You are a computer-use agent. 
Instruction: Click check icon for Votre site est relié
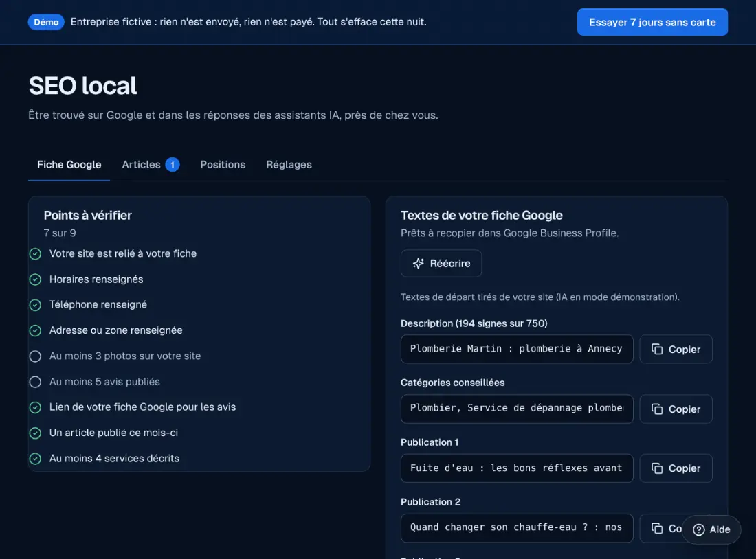tap(35, 254)
